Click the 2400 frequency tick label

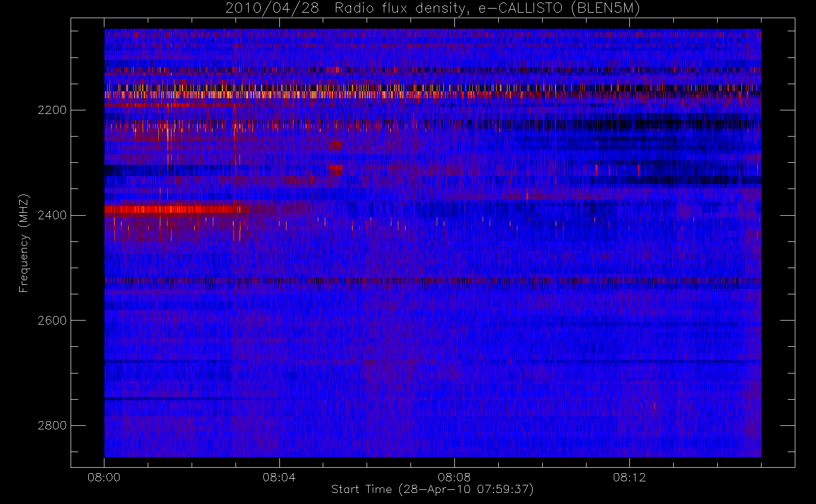pyautogui.click(x=52, y=215)
